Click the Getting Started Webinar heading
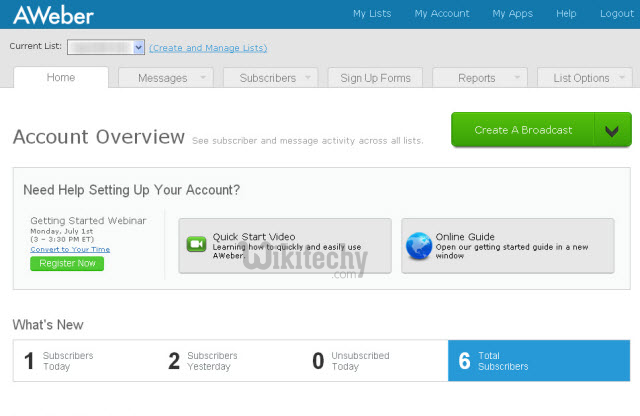Viewport: 640px width, 416px height. [88, 221]
